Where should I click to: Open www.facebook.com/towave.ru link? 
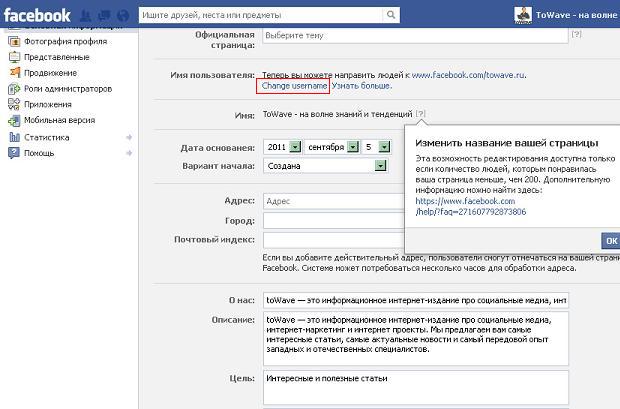tap(469, 75)
